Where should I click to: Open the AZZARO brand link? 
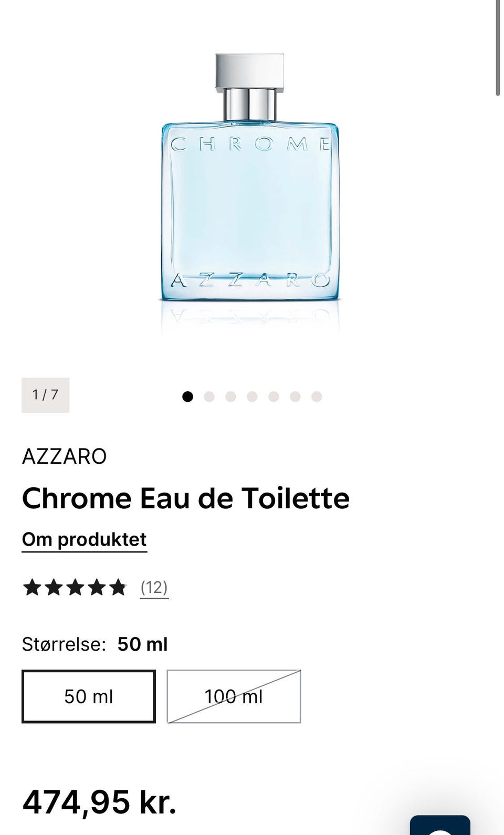(x=64, y=456)
